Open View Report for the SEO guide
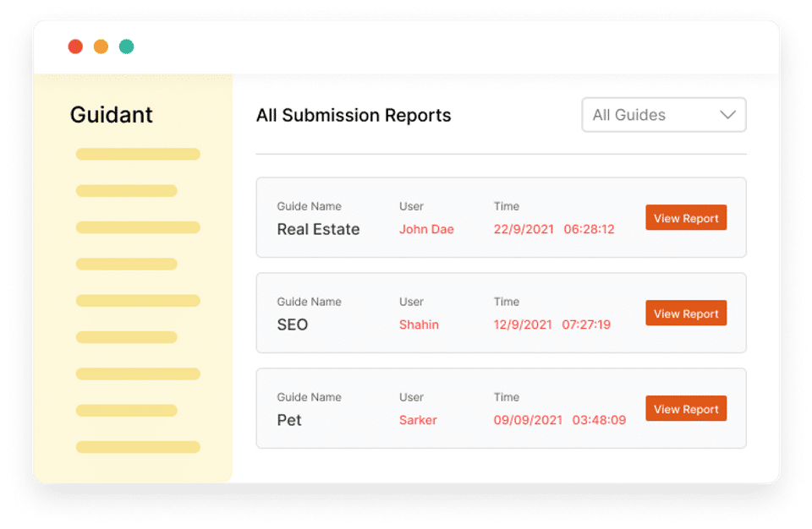The height and width of the screenshot is (529, 812). (x=685, y=314)
